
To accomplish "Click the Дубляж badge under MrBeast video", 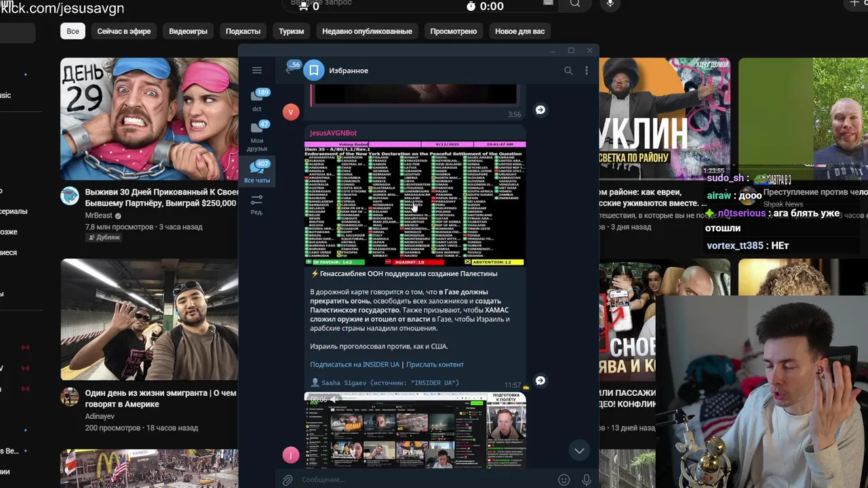I will click(x=104, y=238).
